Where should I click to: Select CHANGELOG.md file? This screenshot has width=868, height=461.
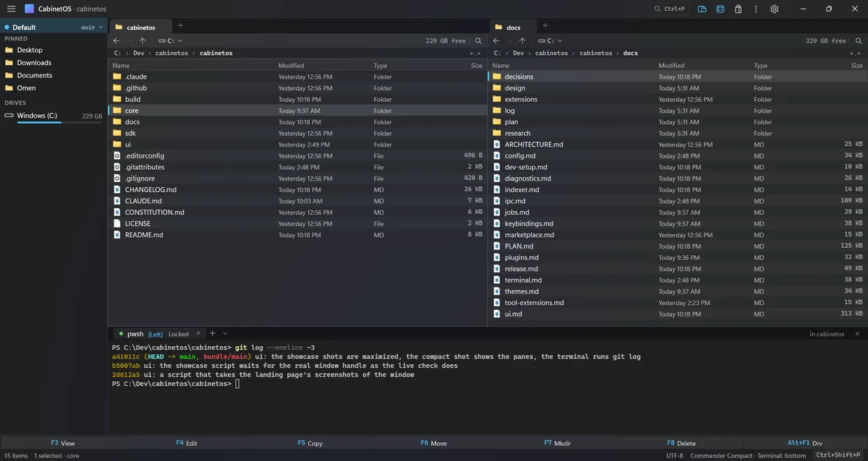[x=298, y=190]
